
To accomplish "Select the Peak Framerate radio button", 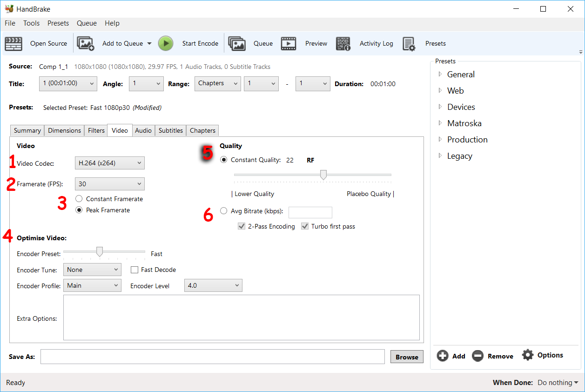I will point(79,210).
